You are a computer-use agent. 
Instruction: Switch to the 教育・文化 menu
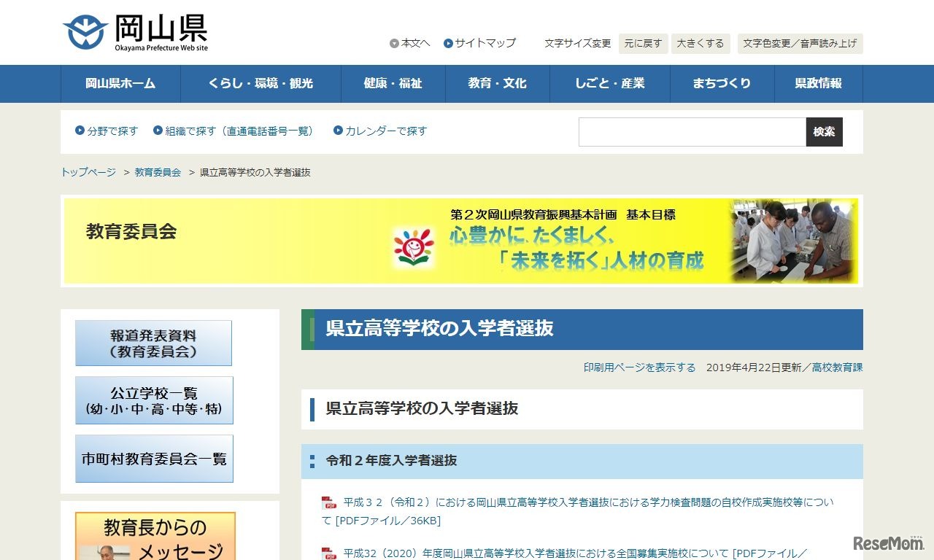498,83
